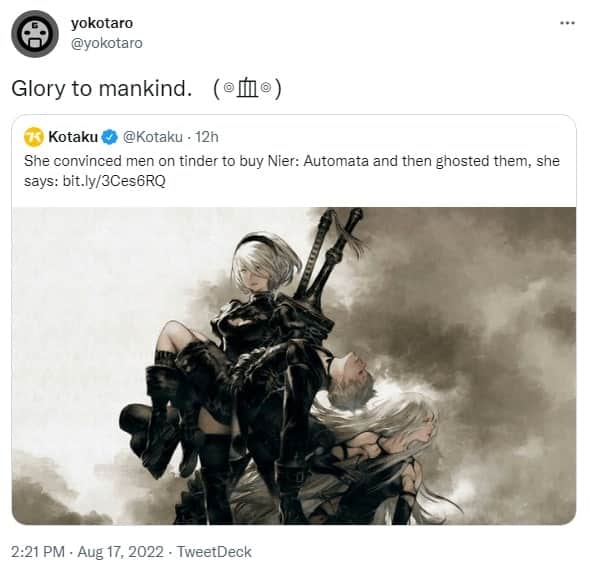Open the Nier: Automata artwork image
Viewport: 590px width, 567px height.
pos(294,366)
